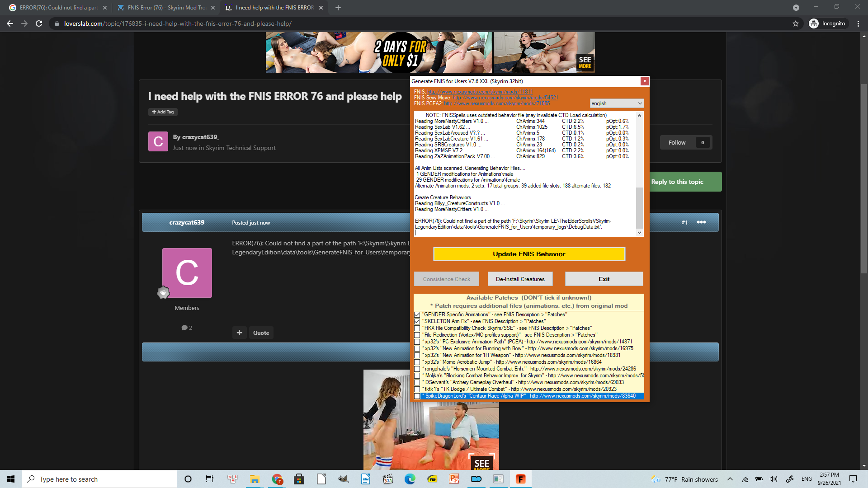
Task: Click the Add Tag button
Action: pos(163,112)
